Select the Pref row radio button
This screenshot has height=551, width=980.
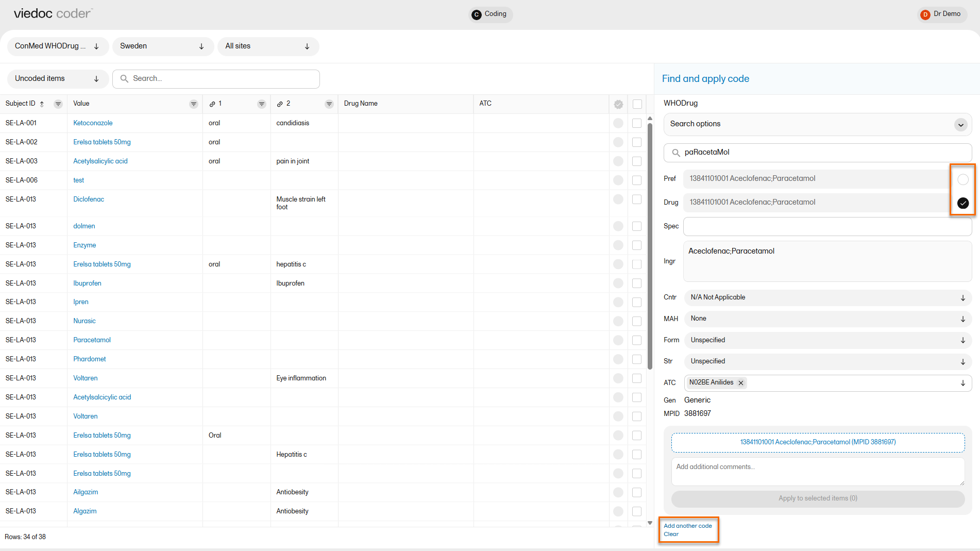click(962, 179)
